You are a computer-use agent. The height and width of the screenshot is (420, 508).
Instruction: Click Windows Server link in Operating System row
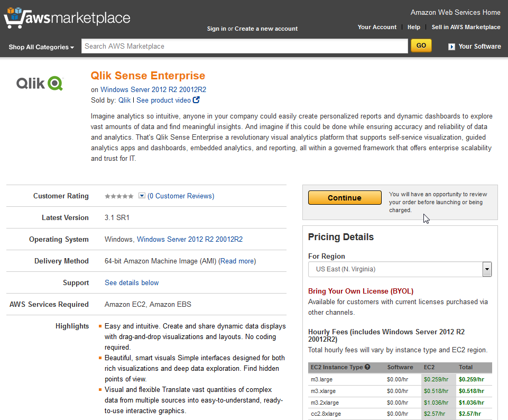coord(190,239)
